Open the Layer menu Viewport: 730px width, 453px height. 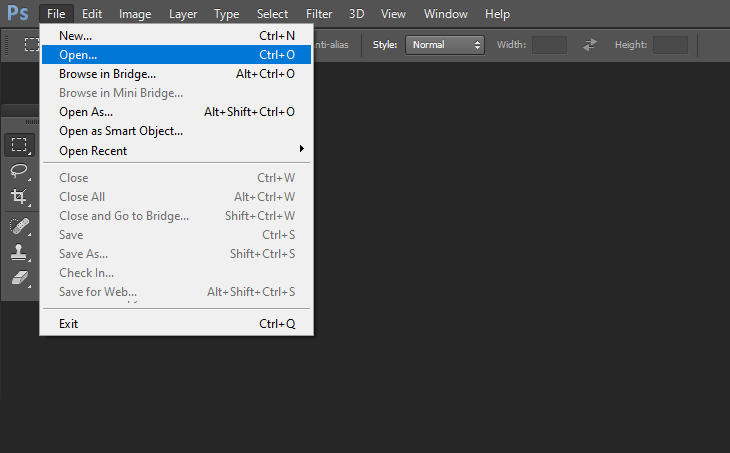pyautogui.click(x=183, y=14)
